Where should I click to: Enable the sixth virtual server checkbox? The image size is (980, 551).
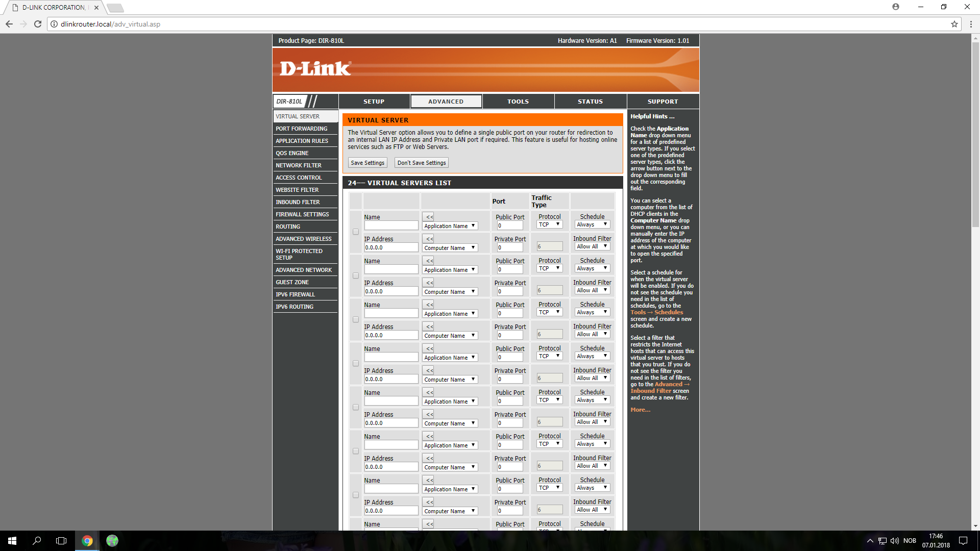pos(356,451)
